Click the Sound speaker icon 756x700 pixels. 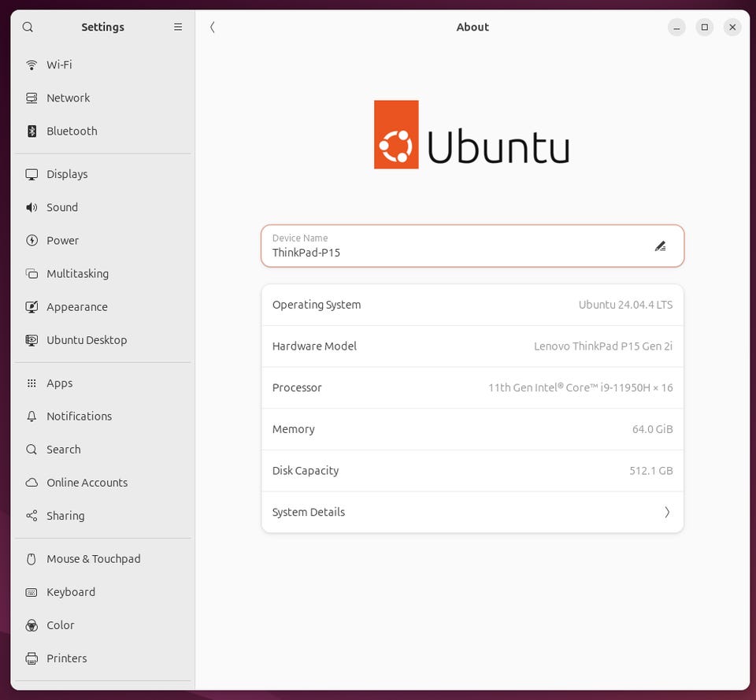31,207
